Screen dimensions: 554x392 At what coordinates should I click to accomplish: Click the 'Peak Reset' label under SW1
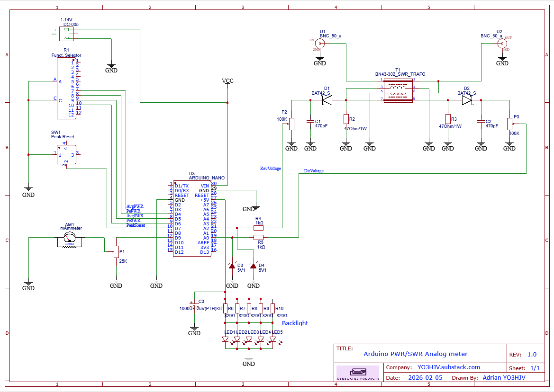(x=63, y=137)
